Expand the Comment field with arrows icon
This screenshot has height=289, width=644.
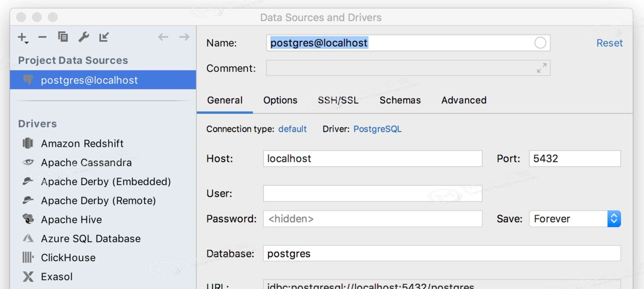click(541, 68)
